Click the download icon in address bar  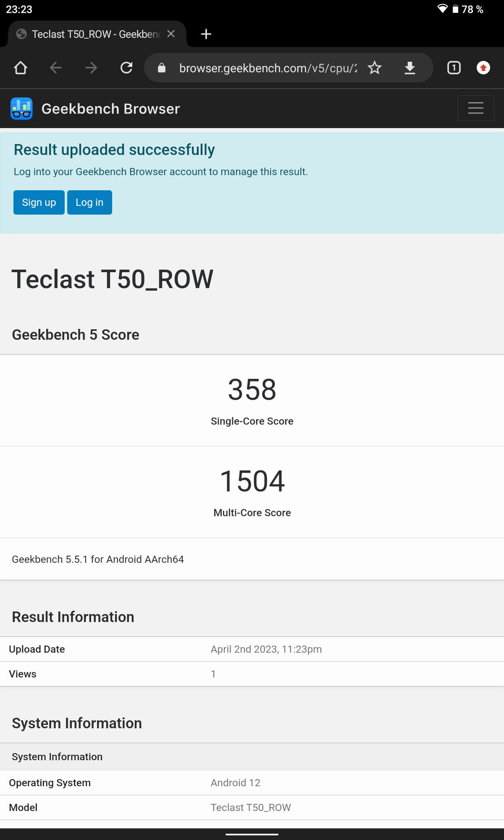click(x=410, y=68)
